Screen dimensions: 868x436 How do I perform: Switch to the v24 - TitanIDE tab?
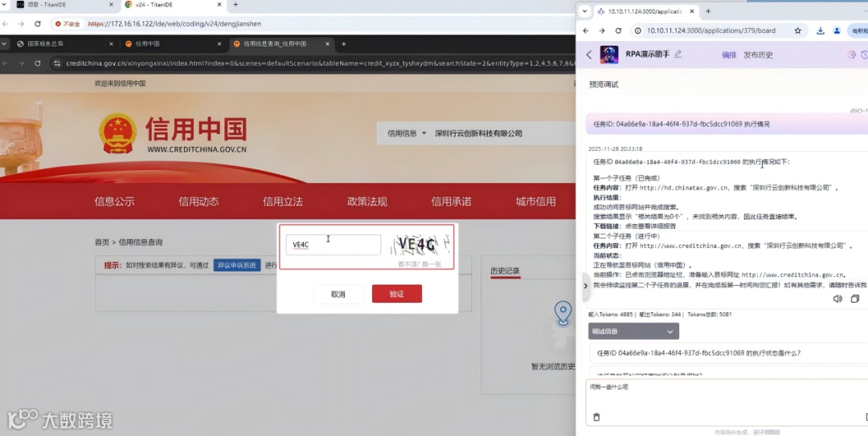coord(174,5)
